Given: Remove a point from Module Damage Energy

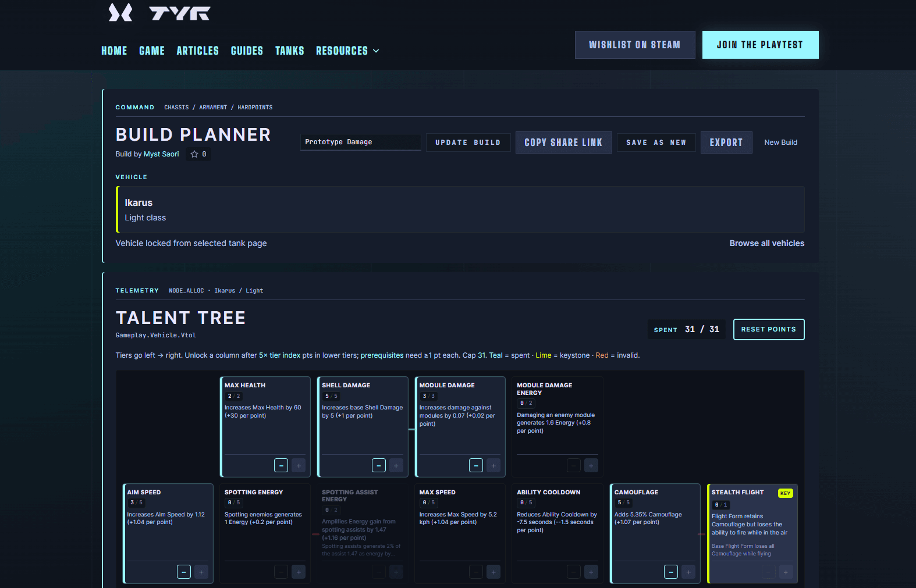Looking at the screenshot, I should point(574,465).
